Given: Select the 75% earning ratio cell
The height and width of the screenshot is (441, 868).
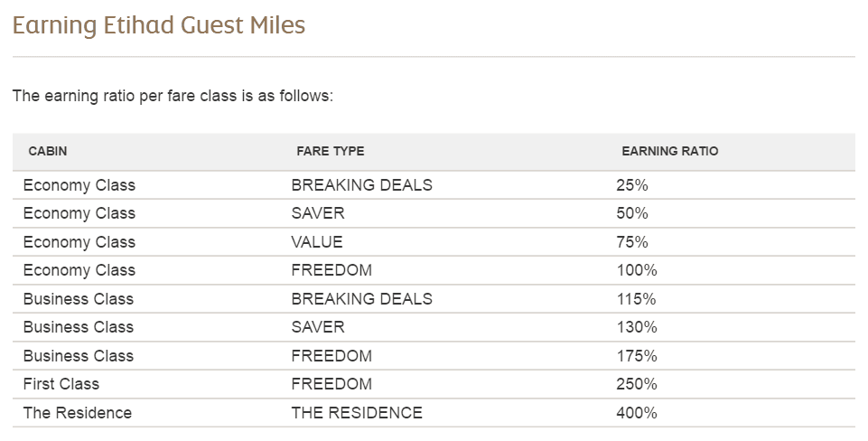Looking at the screenshot, I should pyautogui.click(x=632, y=242).
